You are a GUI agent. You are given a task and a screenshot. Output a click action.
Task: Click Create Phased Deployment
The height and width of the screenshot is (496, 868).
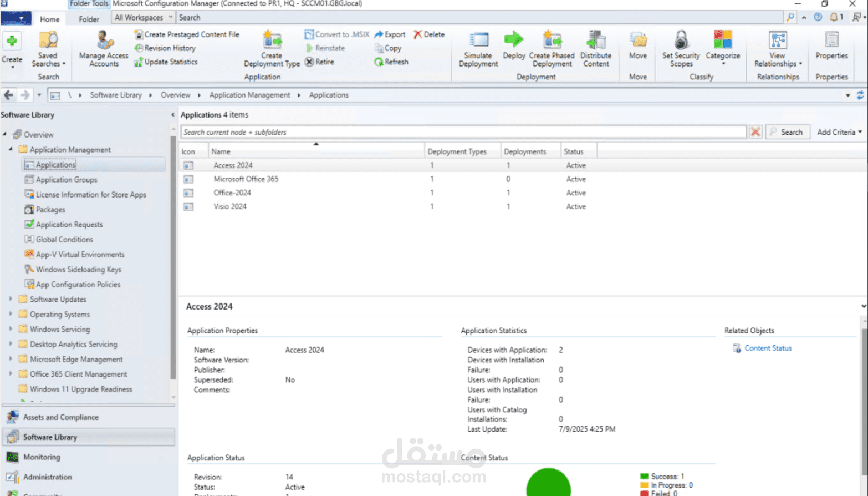click(x=552, y=49)
